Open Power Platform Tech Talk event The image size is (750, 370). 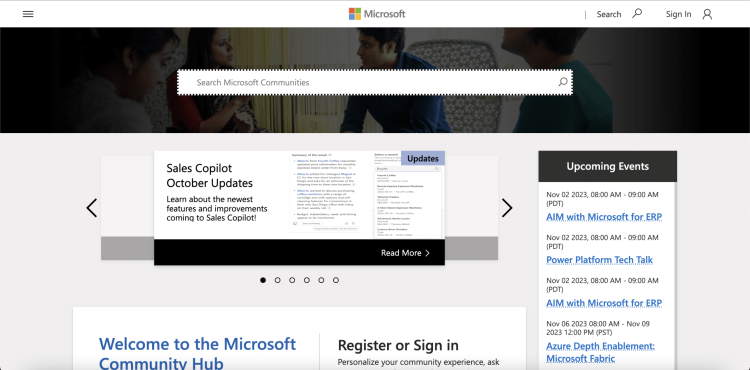[599, 260]
